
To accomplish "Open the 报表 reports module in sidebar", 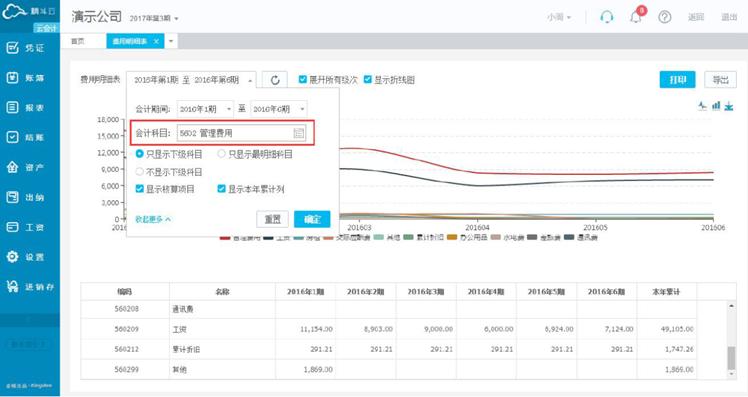I will (x=26, y=107).
